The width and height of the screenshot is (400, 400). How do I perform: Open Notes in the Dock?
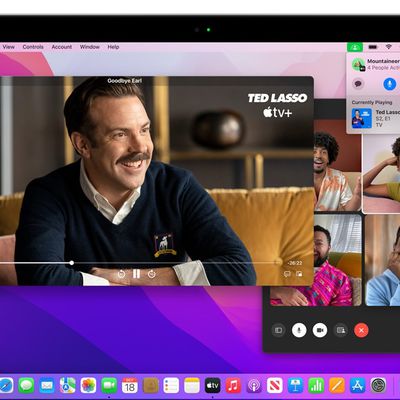click(x=192, y=386)
